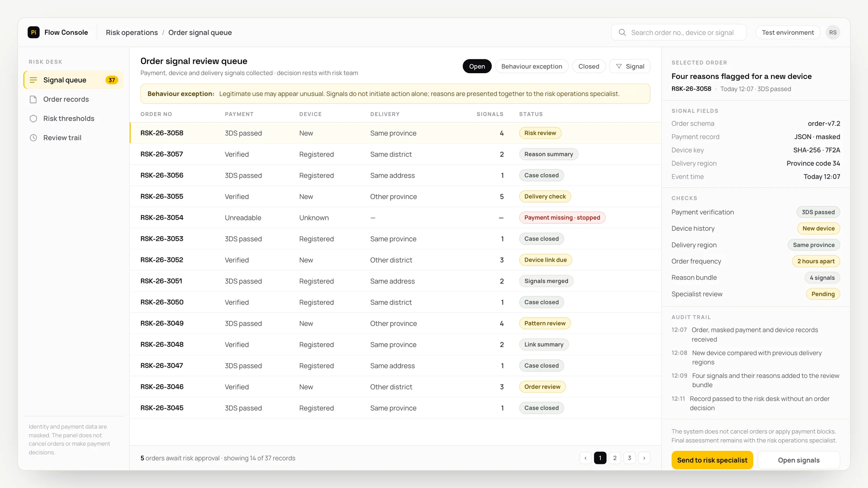Image resolution: width=868 pixels, height=488 pixels.
Task: Select order RSK-26-3052
Action: click(395, 260)
